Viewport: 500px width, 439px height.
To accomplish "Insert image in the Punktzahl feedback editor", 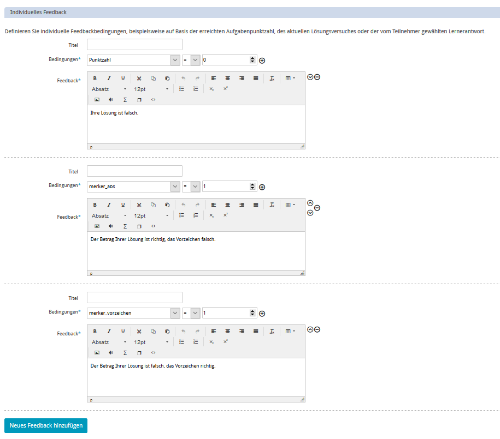I will 97,99.
